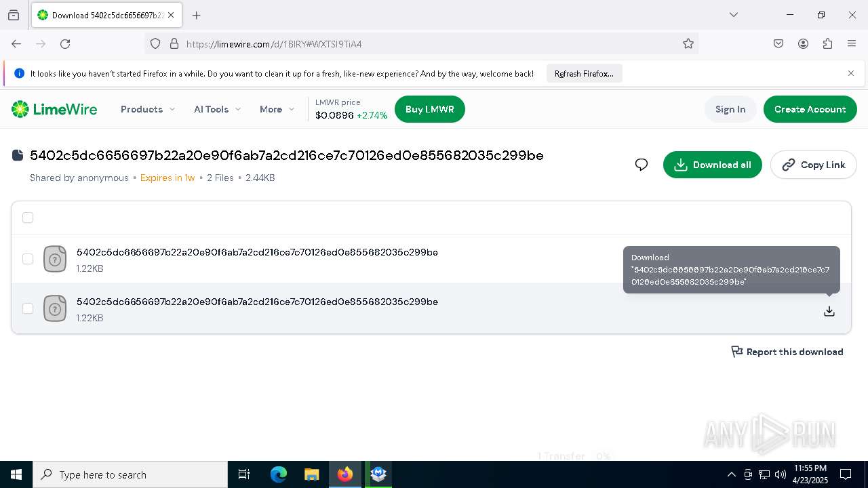The height and width of the screenshot is (488, 868).
Task: Expand the More menu
Action: tap(277, 109)
